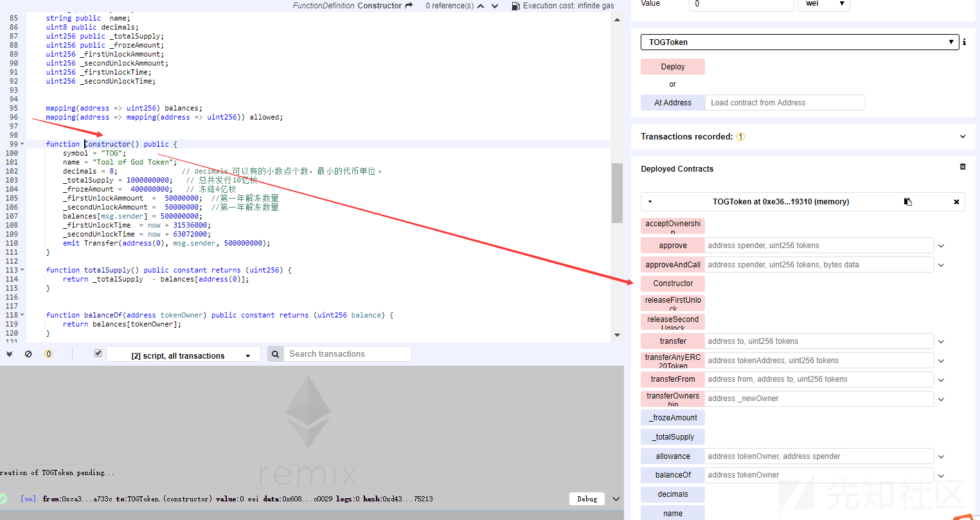Jump to previous reference arrow
Image resolution: width=980 pixels, height=520 pixels.
pyautogui.click(x=481, y=6)
